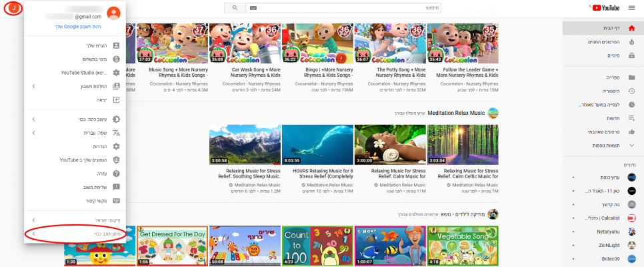
Task: Expand תוצאות נוספות show more in sidebar
Action: tap(603, 146)
